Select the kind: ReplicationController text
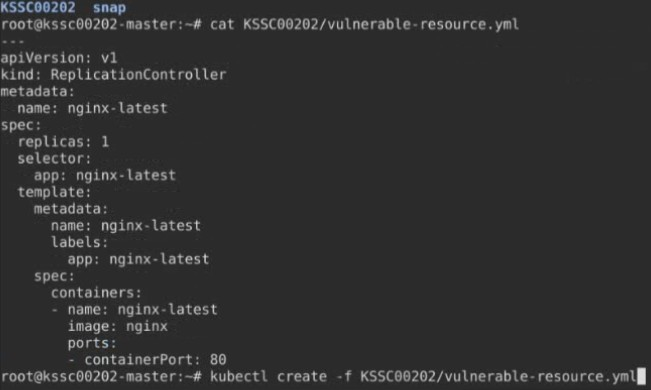 click(x=113, y=75)
